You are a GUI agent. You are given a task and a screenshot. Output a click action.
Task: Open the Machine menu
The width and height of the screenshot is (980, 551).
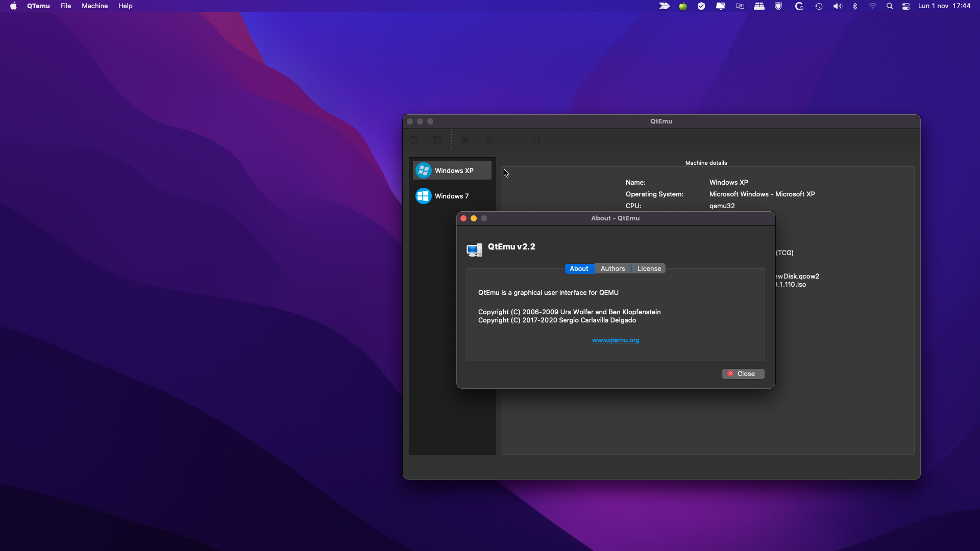[x=94, y=6]
